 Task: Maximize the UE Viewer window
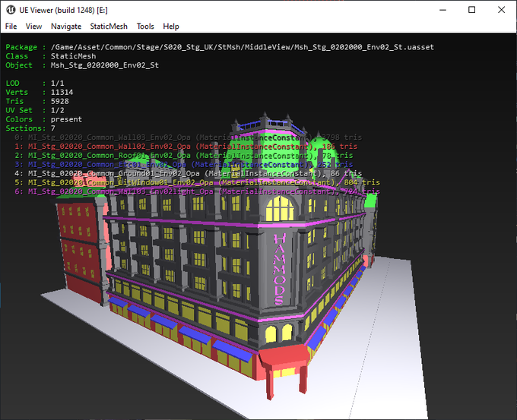(471, 10)
